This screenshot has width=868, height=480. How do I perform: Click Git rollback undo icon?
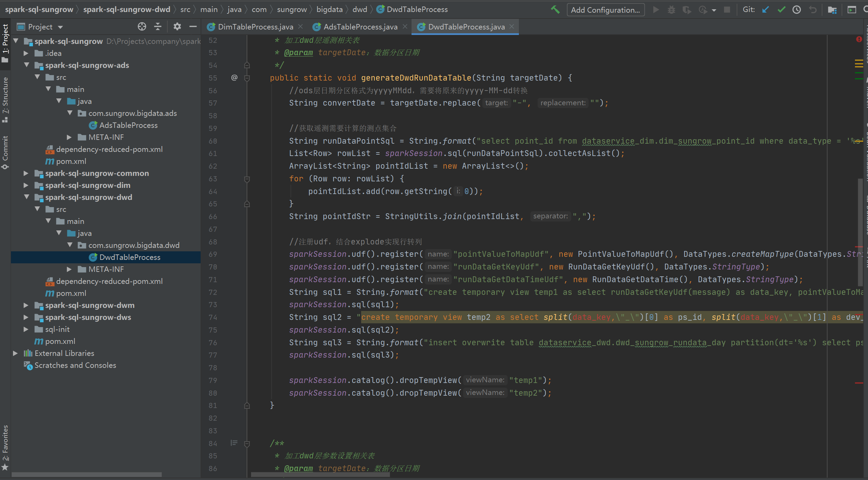coord(812,10)
